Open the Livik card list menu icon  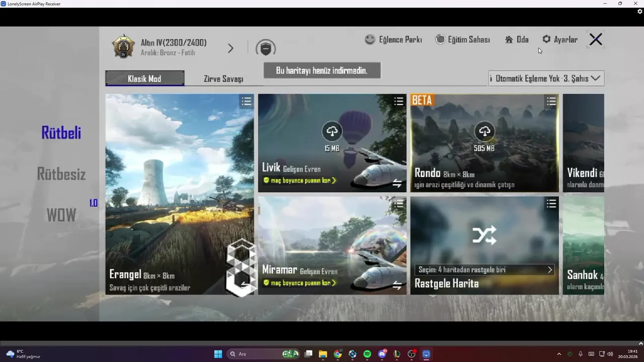tap(398, 102)
